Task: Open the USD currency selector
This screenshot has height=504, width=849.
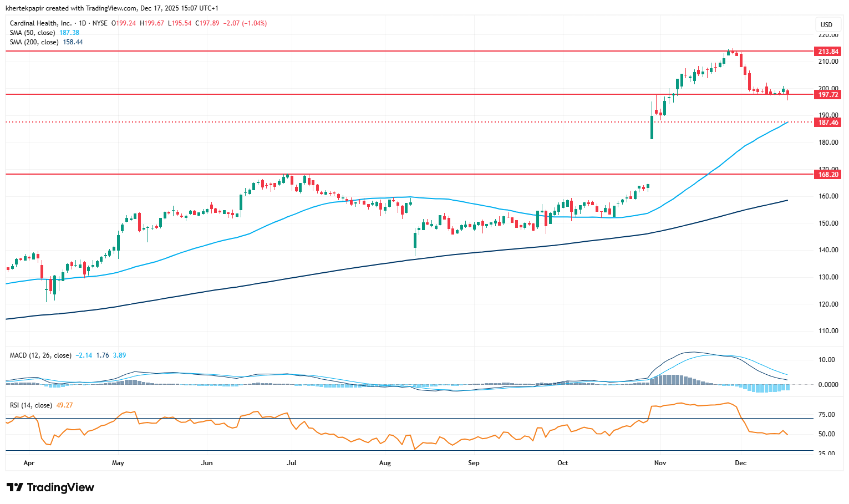Action: point(826,24)
